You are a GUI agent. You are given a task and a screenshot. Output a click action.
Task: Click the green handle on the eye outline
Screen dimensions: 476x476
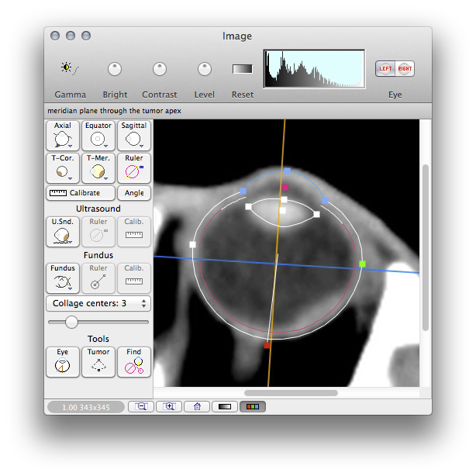click(x=362, y=264)
